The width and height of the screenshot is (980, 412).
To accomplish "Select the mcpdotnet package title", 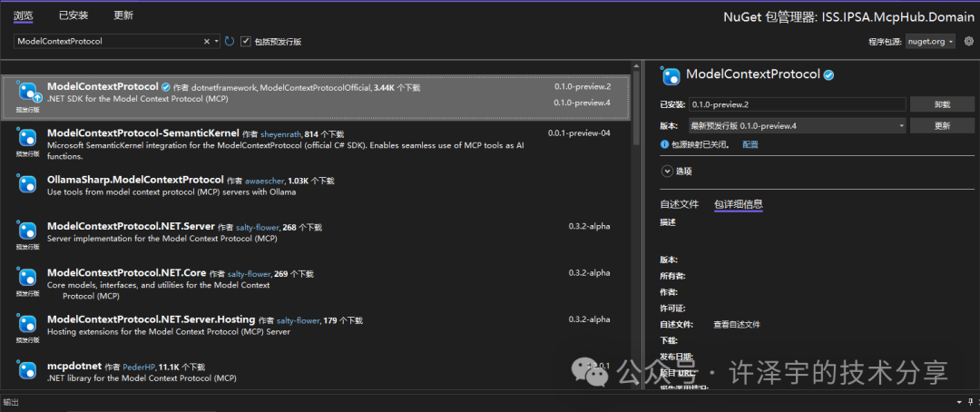I will coord(73,367).
